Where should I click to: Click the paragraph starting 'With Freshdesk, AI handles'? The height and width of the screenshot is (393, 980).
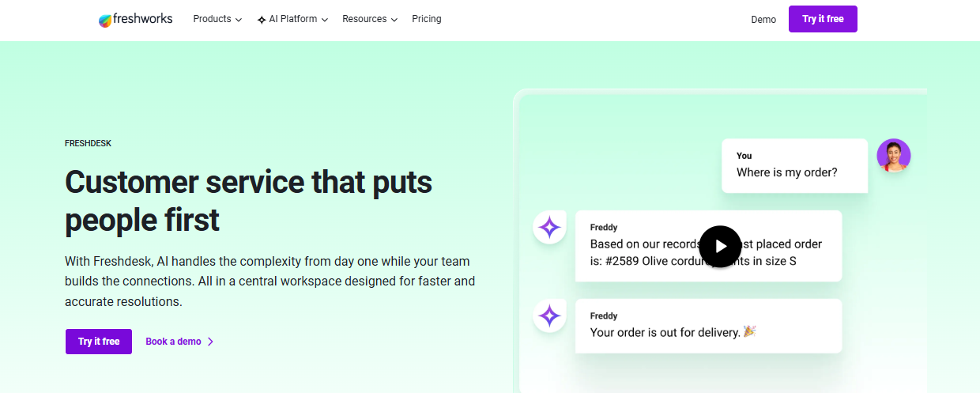click(270, 281)
